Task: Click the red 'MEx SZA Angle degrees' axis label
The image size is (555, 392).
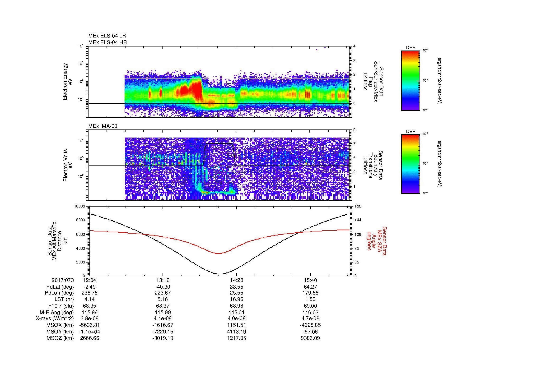Action: click(377, 241)
